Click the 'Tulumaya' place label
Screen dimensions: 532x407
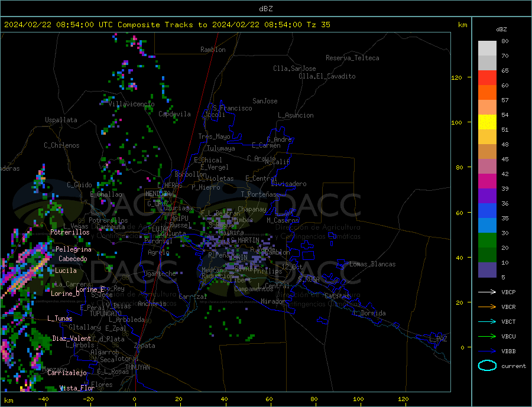[x=221, y=148]
